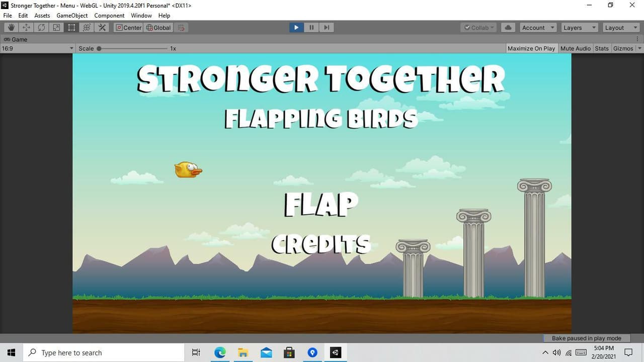Toggle the Stats overlay
Image resolution: width=644 pixels, height=362 pixels.
[602, 48]
